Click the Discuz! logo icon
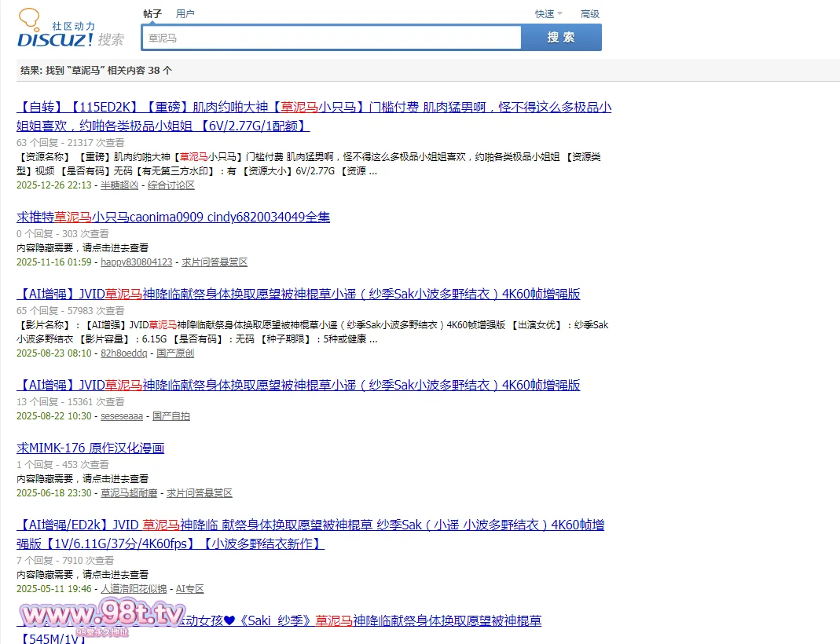The image size is (840, 644). tap(55, 30)
